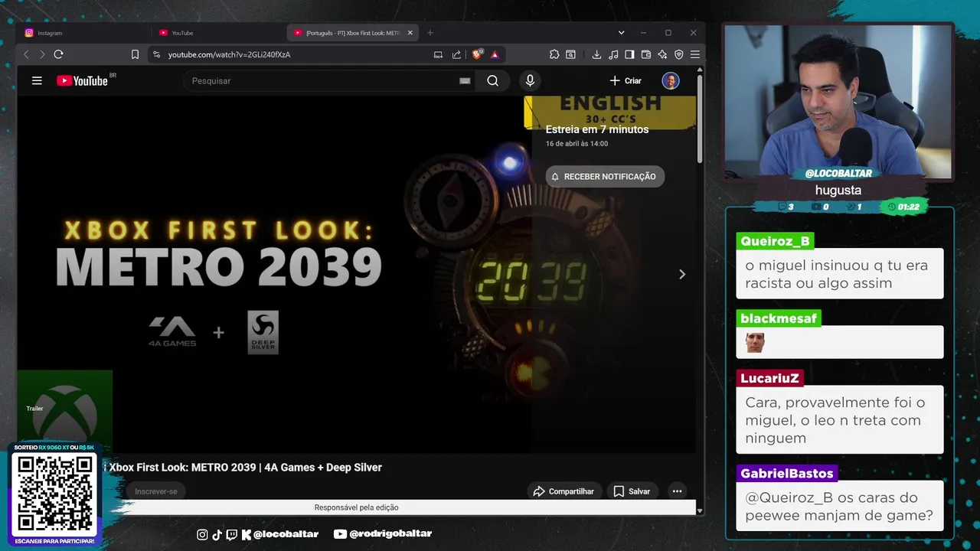Click Estreia em 7 minutos text
The width and height of the screenshot is (980, 551).
coord(597,129)
